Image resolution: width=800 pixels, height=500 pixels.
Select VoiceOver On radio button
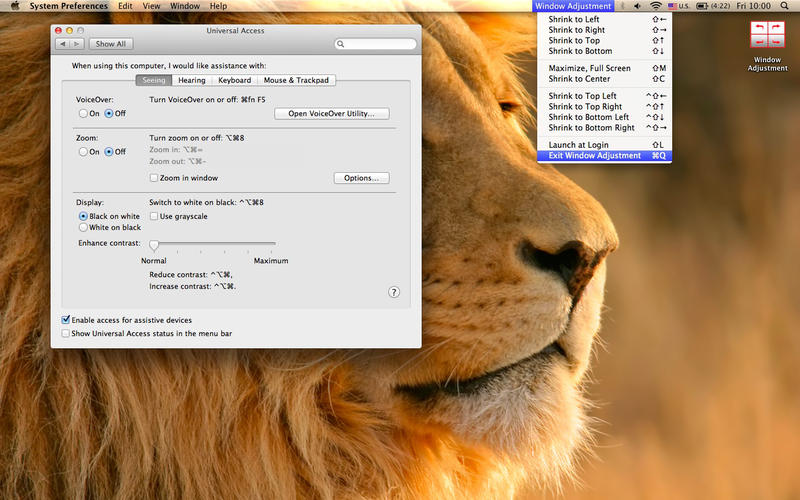pos(83,113)
